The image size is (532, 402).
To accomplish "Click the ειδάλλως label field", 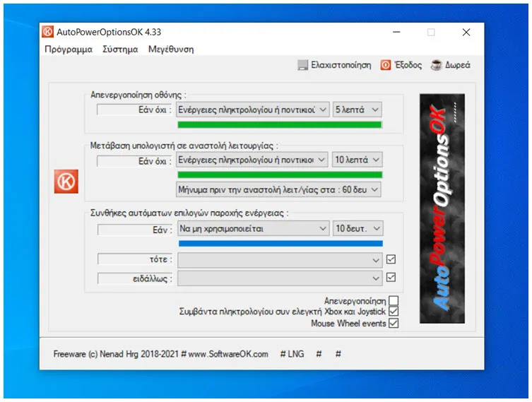I will [x=135, y=278].
